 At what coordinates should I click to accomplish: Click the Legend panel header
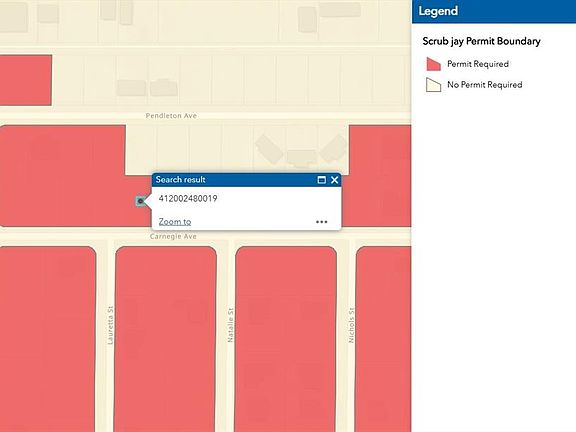(x=494, y=11)
